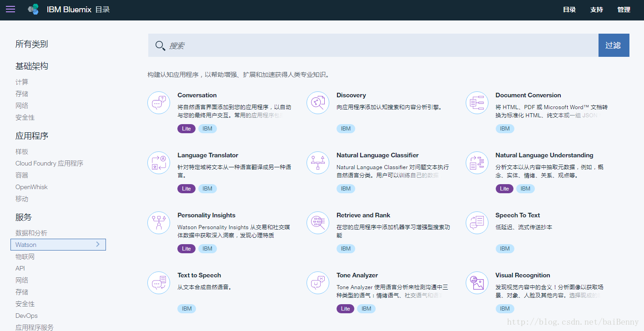
Task: Open the 目录 menu in header
Action: 569,10
